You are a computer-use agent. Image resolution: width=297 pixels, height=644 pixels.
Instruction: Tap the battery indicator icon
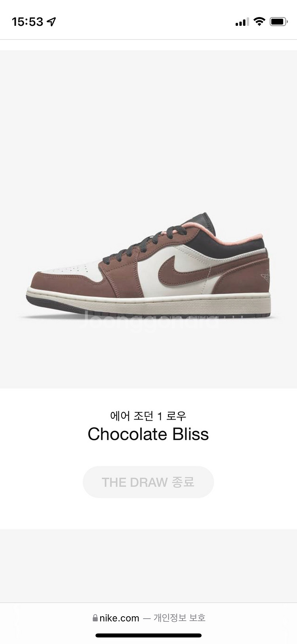(x=278, y=22)
